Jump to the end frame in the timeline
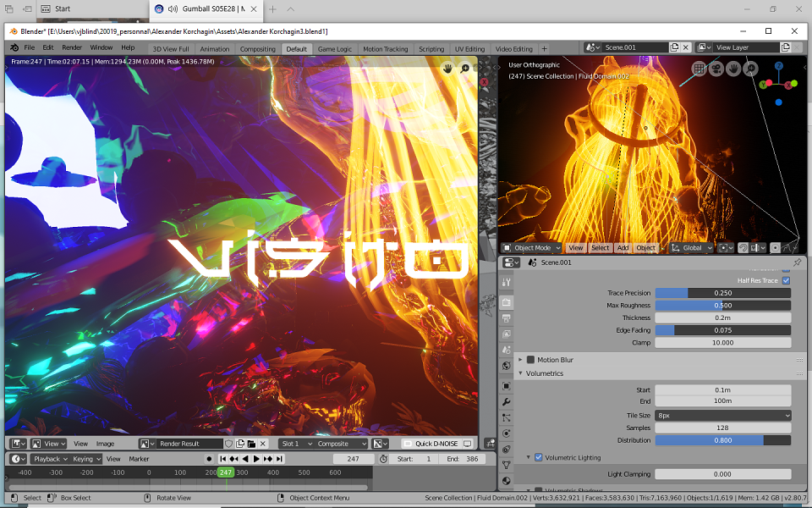Viewport: 812px width, 508px height. click(279, 459)
